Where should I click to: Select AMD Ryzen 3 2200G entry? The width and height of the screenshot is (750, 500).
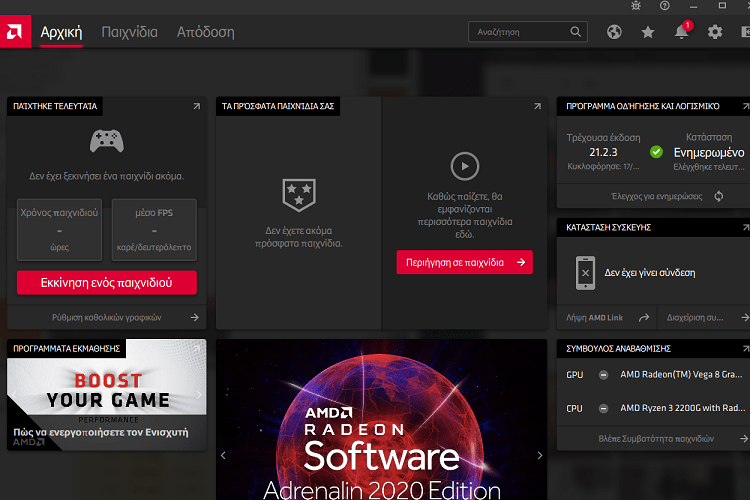point(683,408)
